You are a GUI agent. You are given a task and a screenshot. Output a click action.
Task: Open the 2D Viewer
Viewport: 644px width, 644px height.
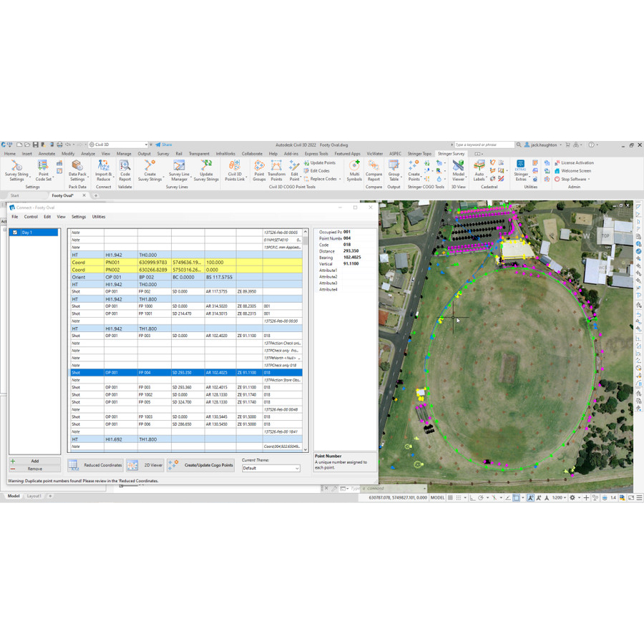(x=145, y=465)
